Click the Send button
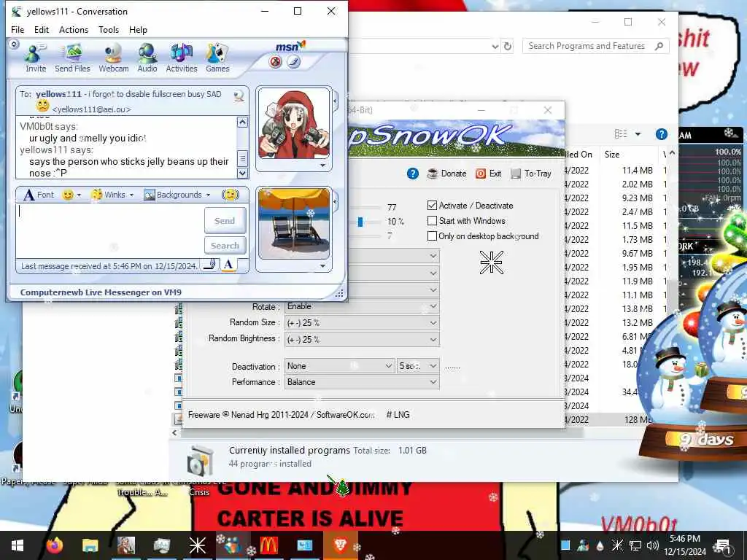This screenshot has height=560, width=747. click(225, 220)
